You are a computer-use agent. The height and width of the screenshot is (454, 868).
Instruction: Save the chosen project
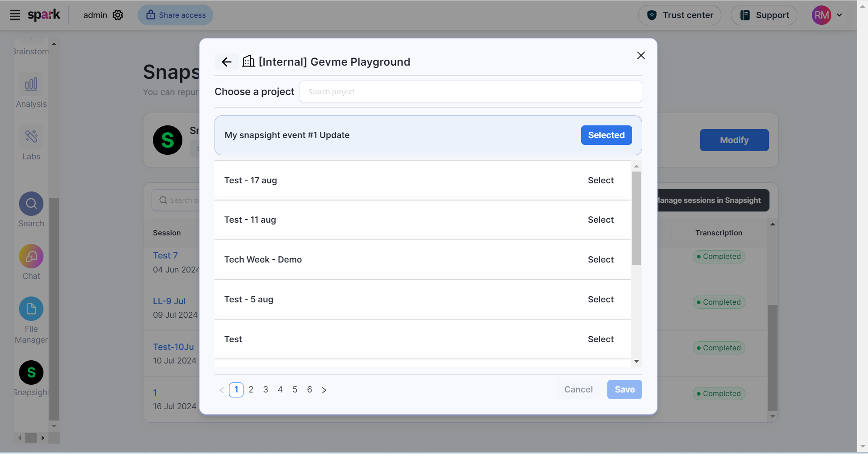point(625,389)
